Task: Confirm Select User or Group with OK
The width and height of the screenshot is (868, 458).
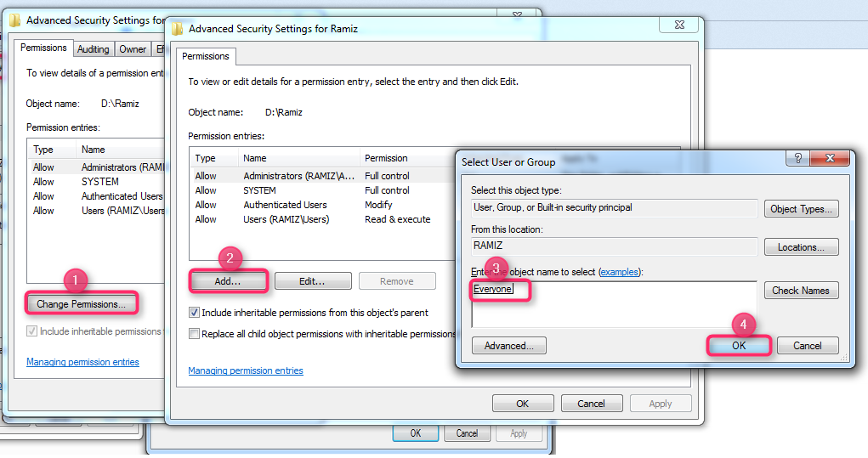Action: (x=739, y=346)
